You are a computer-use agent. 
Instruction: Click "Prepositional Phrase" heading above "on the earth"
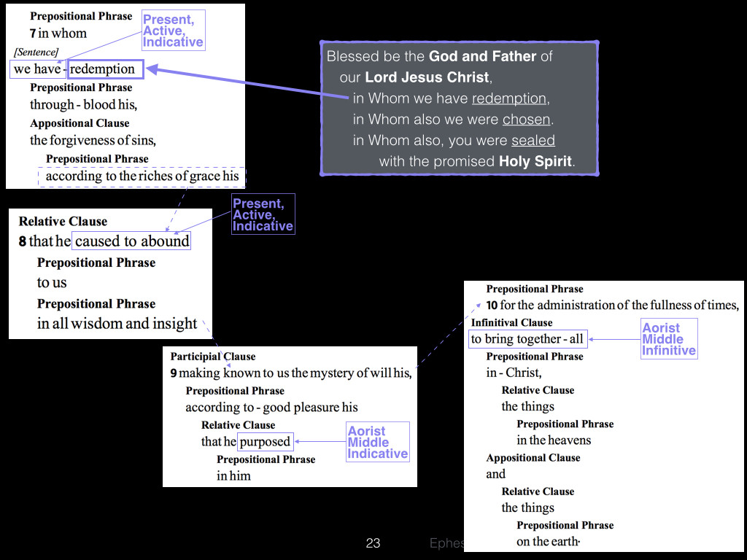[x=565, y=525]
